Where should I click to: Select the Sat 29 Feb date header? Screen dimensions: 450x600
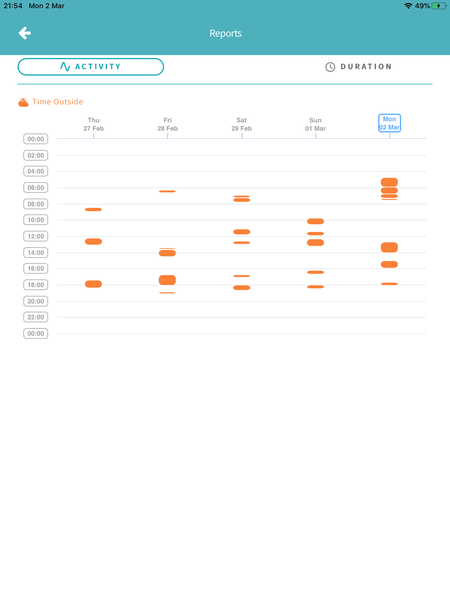tap(241, 124)
